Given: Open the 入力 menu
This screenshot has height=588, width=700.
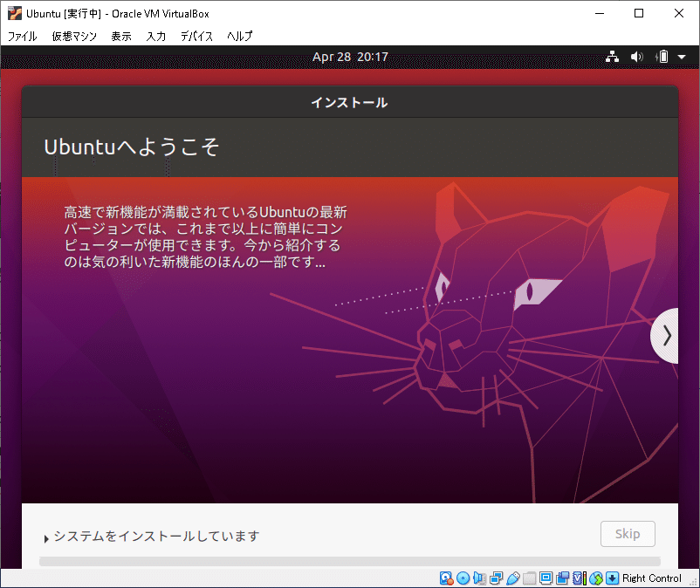Looking at the screenshot, I should [156, 36].
